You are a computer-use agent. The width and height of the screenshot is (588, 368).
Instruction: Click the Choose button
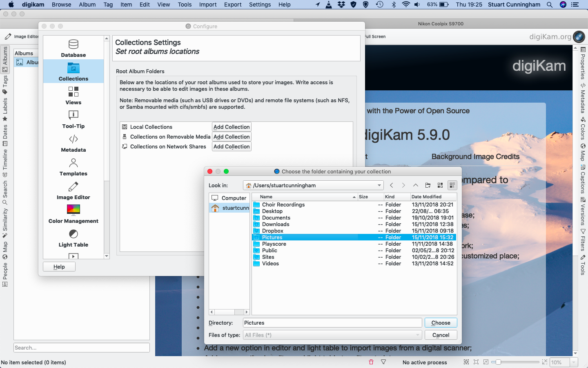pos(441,323)
